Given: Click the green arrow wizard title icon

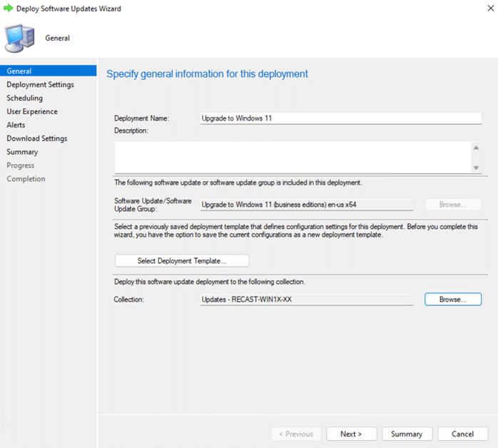Looking at the screenshot, I should tap(9, 9).
